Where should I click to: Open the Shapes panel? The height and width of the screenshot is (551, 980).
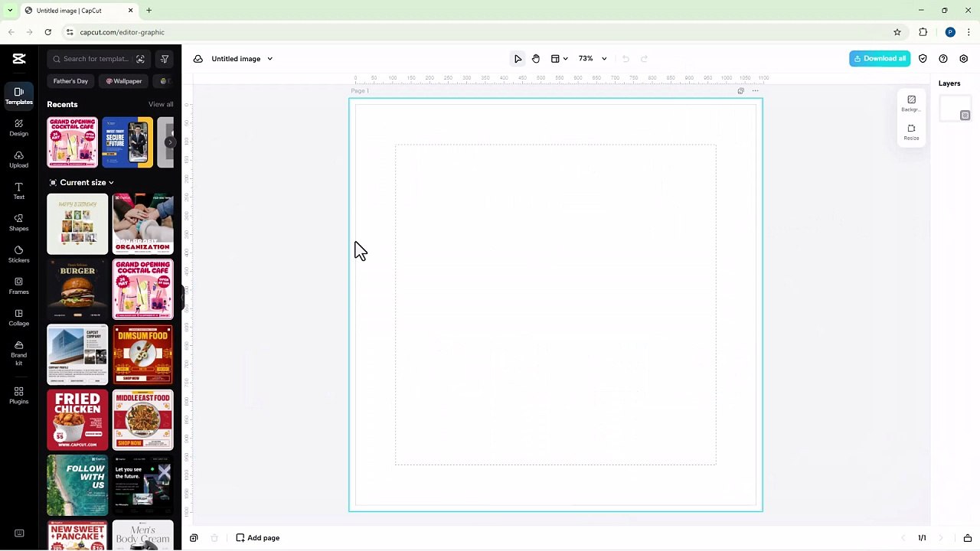pos(18,223)
